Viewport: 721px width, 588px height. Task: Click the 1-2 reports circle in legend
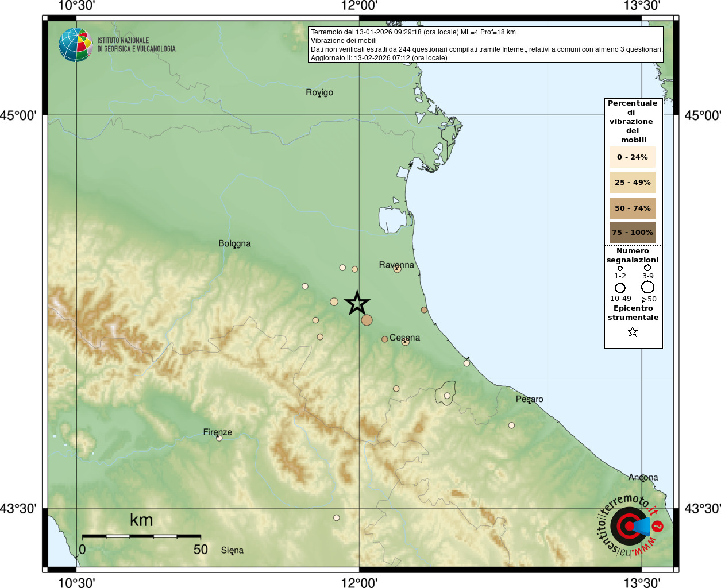click(620, 268)
